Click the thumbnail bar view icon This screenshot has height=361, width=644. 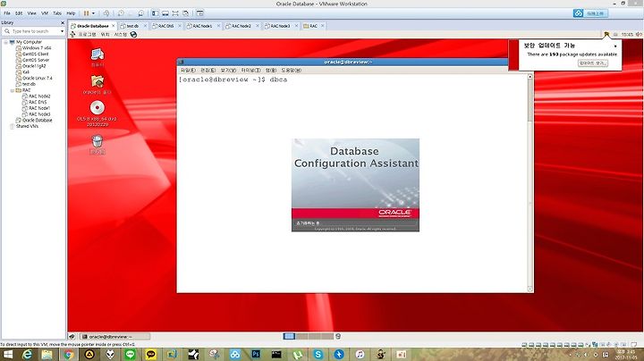pyautogui.click(x=165, y=13)
